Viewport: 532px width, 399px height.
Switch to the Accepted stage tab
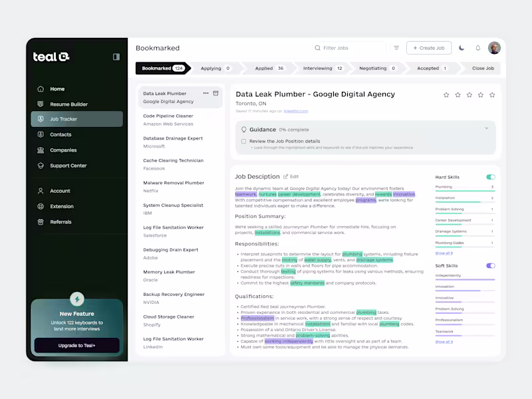[x=432, y=68]
